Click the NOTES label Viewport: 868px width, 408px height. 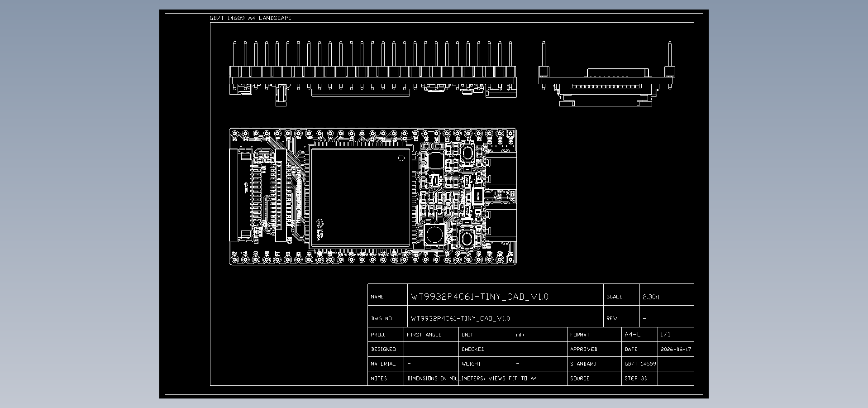pyautogui.click(x=379, y=379)
